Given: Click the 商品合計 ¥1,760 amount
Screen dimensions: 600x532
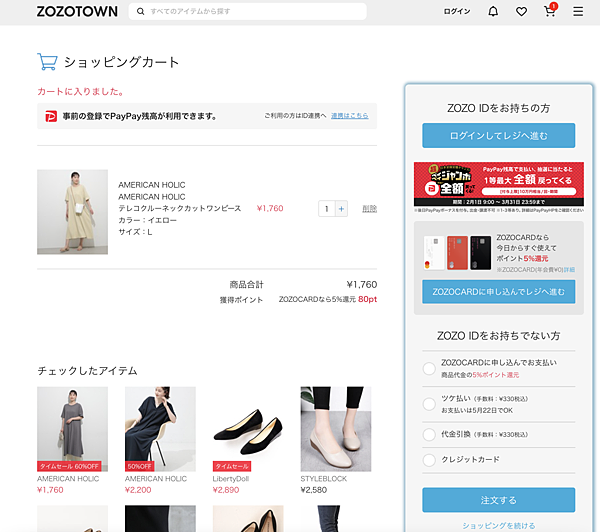Looking at the screenshot, I should [x=362, y=284].
